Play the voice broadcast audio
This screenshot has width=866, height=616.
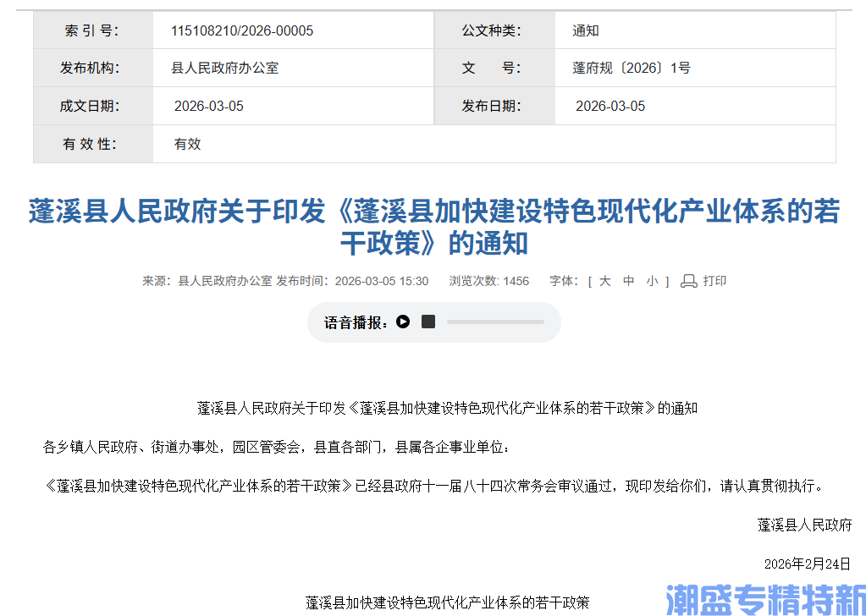403,322
